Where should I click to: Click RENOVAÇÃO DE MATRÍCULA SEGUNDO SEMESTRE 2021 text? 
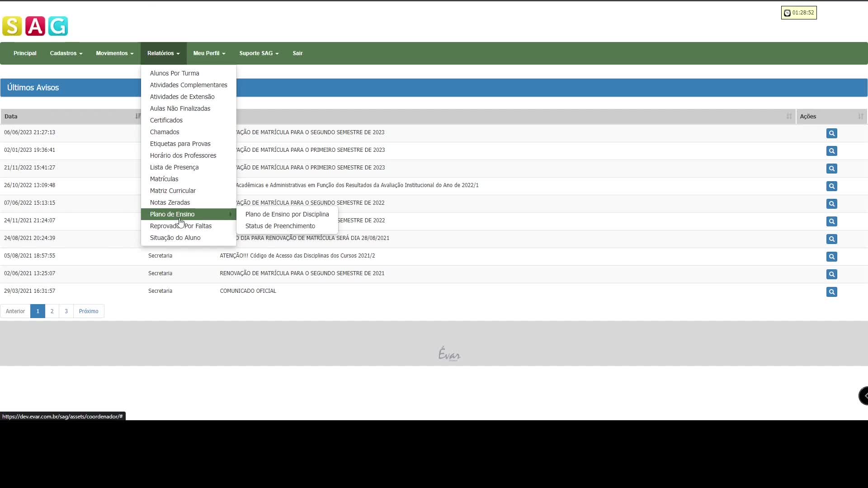tap(302, 273)
